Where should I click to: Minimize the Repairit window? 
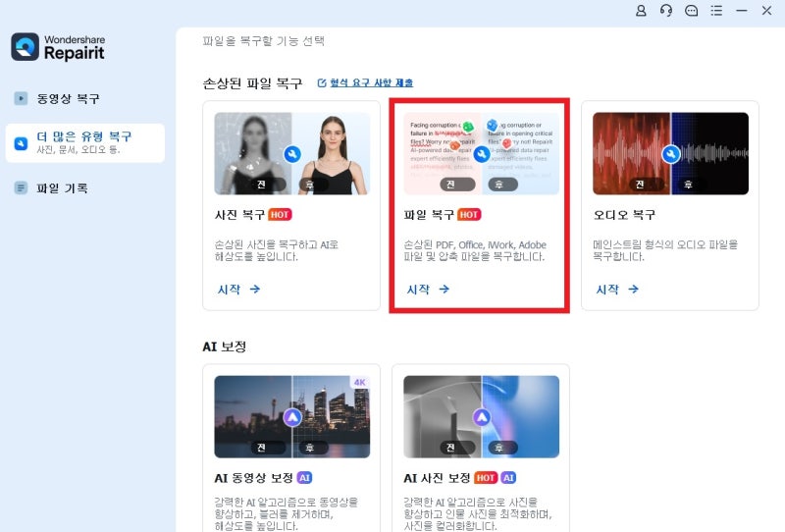point(742,11)
